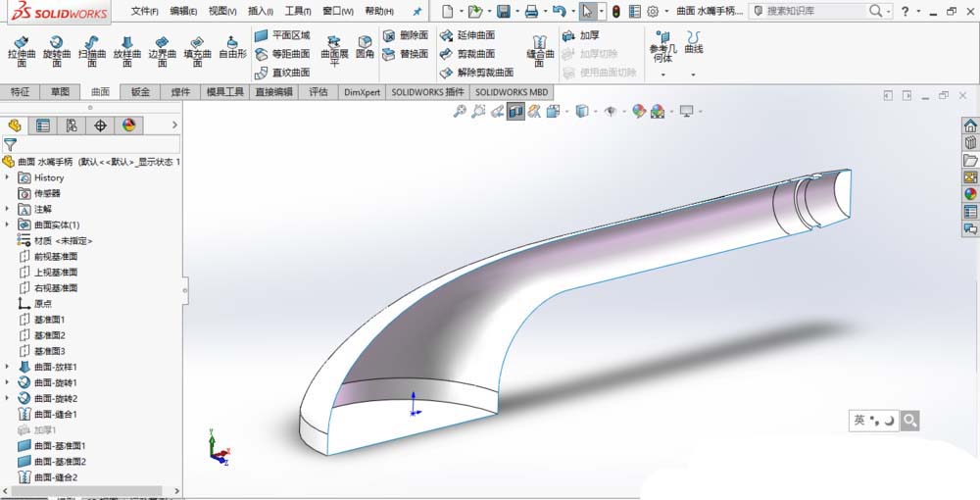
Task: Click the 加厚 thicken command
Action: pyautogui.click(x=580, y=35)
